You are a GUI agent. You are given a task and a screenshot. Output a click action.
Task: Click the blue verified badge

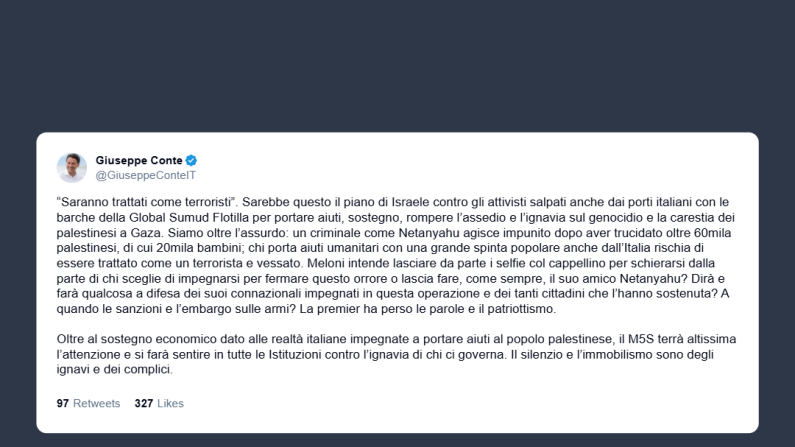[191, 160]
